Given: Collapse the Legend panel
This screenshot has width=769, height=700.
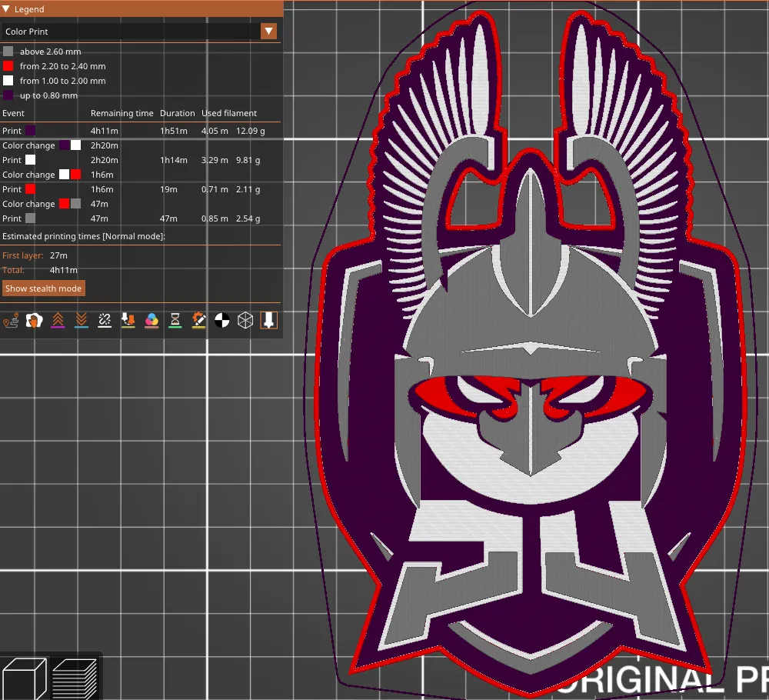Looking at the screenshot, I should tap(6, 9).
